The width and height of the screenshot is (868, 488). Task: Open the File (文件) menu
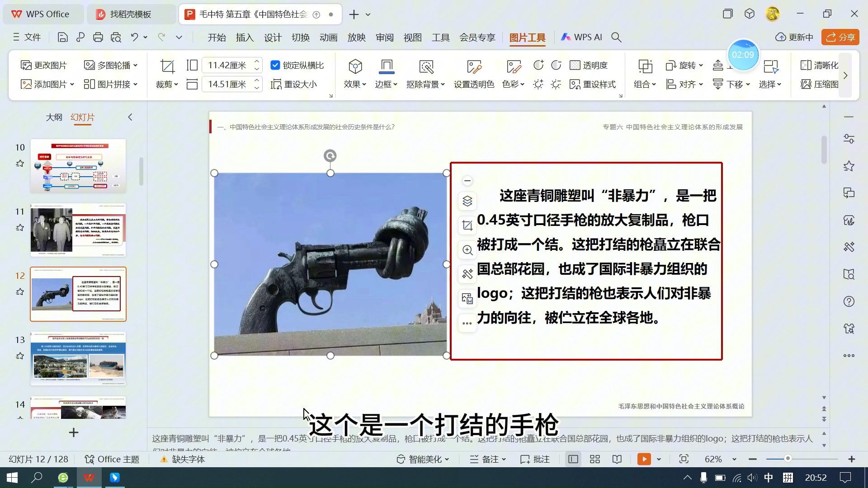27,38
